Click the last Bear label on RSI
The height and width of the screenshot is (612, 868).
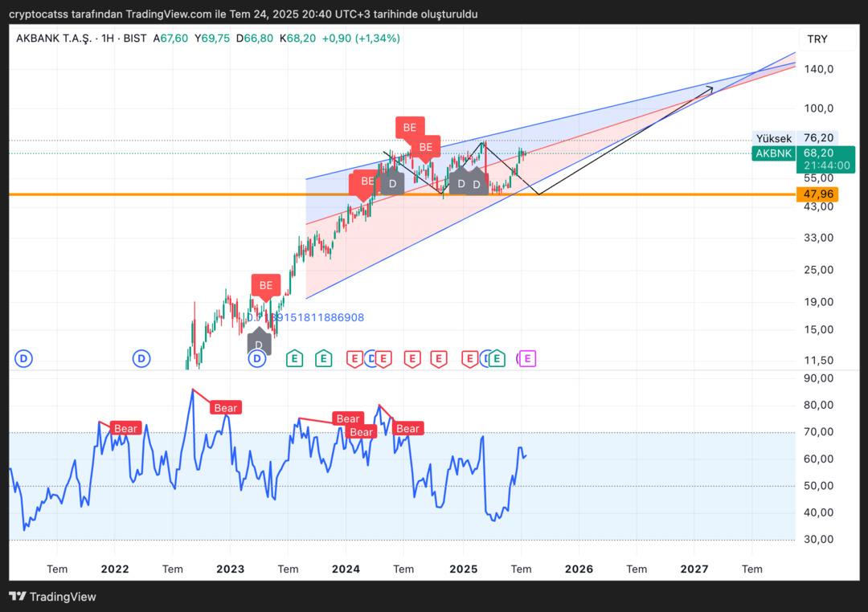408,428
